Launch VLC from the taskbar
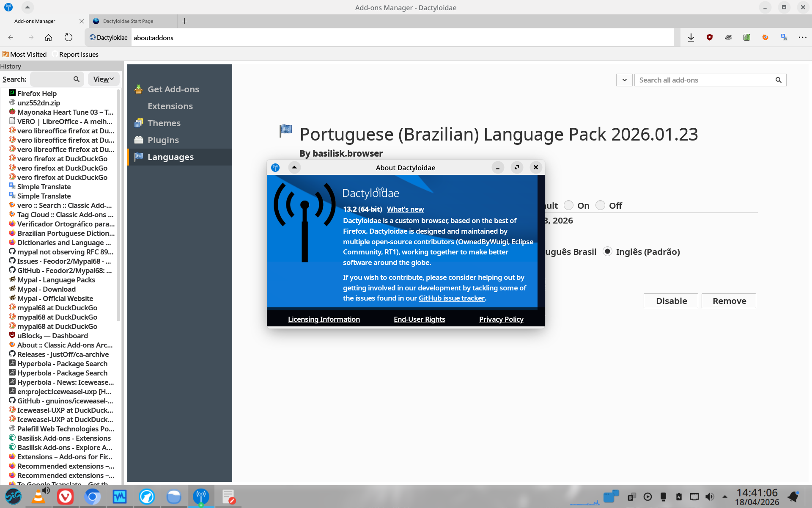This screenshot has width=812, height=508. click(x=39, y=496)
